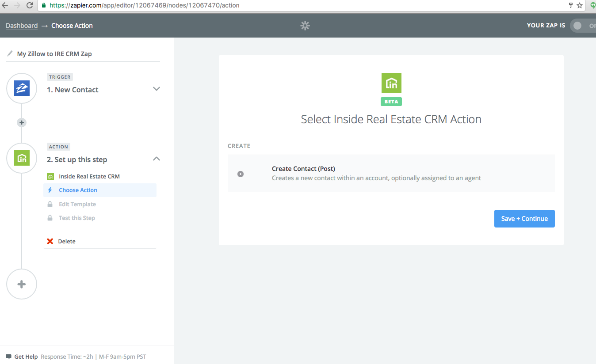Select Create Contact (Post) radio button

[x=241, y=174]
